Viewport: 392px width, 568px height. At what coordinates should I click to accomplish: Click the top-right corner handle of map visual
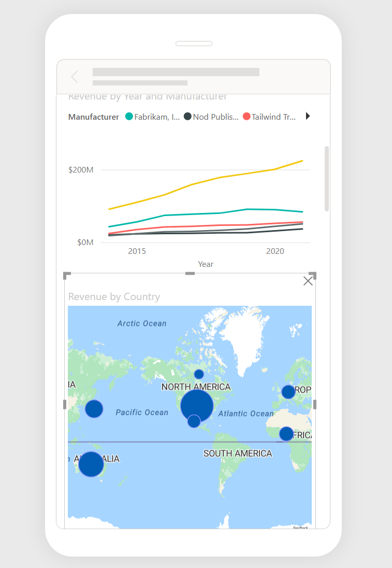[313, 276]
